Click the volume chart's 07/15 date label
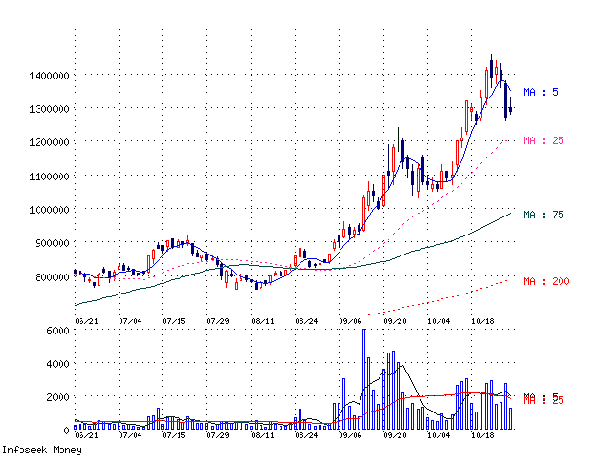This screenshot has width=600, height=470. (x=174, y=435)
